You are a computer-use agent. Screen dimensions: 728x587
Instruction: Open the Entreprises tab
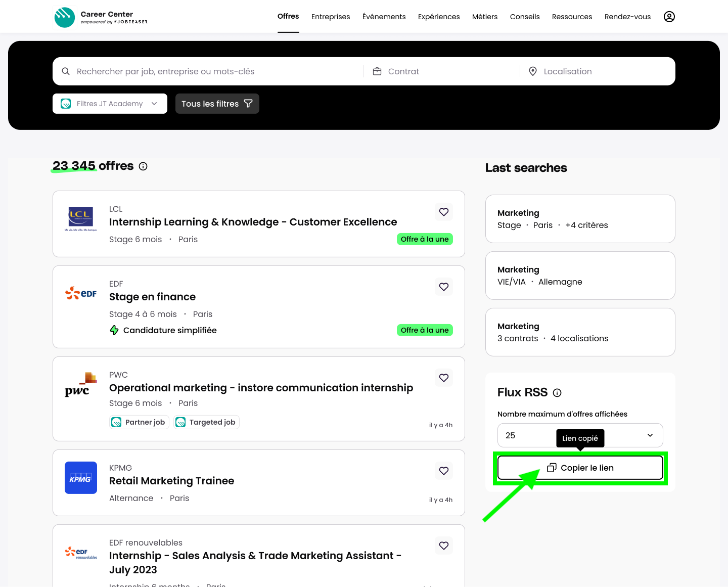coord(331,17)
